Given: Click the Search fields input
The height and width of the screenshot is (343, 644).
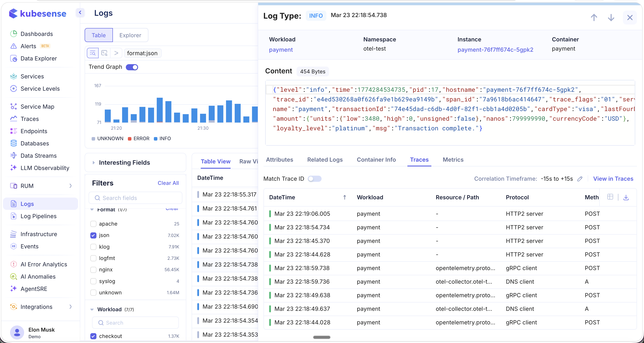Looking at the screenshot, I should point(135,198).
